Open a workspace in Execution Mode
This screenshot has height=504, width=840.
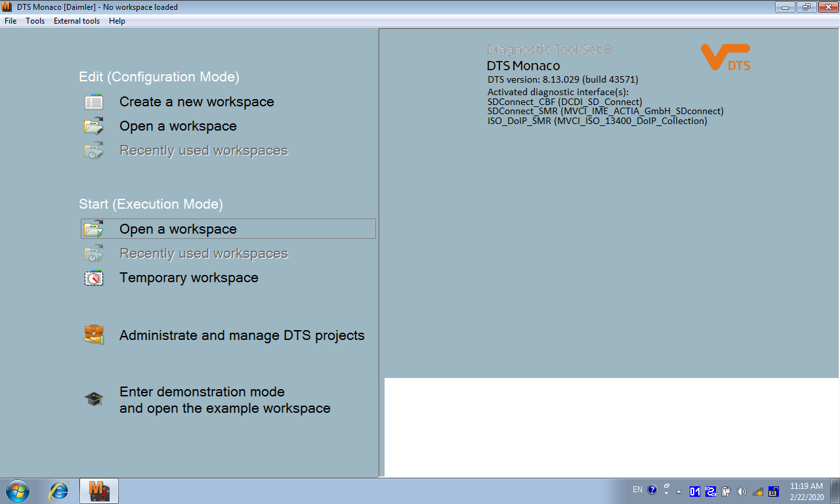(x=178, y=229)
